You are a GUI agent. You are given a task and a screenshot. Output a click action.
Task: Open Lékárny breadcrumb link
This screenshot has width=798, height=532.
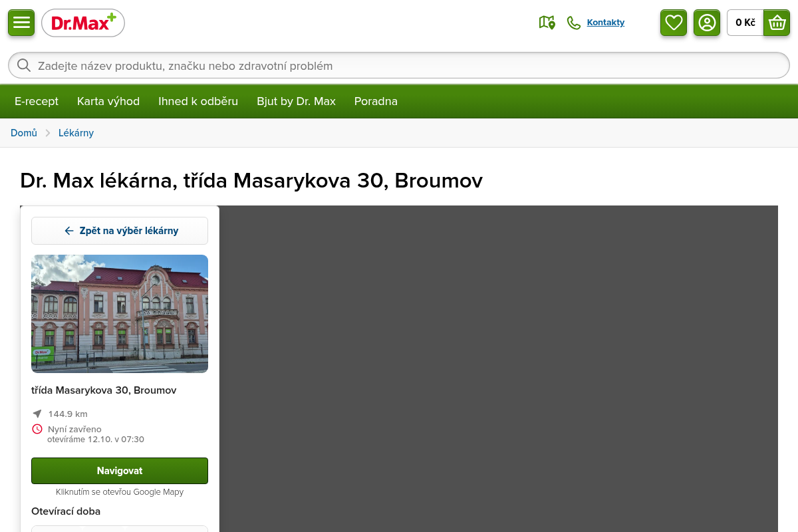tap(76, 133)
